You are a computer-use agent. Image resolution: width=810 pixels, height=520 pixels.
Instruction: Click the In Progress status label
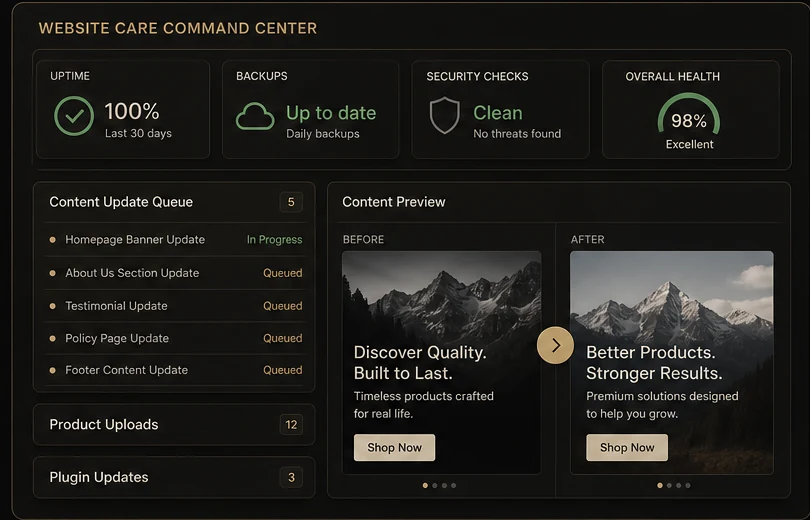click(x=274, y=240)
